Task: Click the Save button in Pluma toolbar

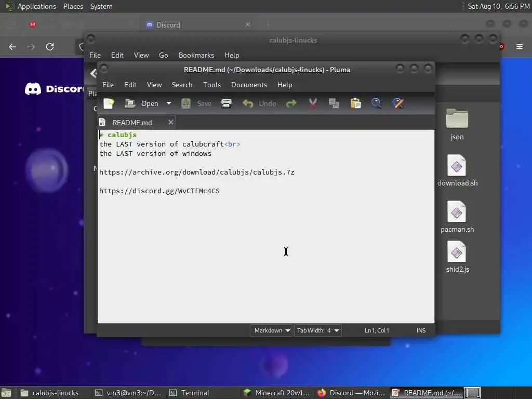Action: click(x=197, y=103)
